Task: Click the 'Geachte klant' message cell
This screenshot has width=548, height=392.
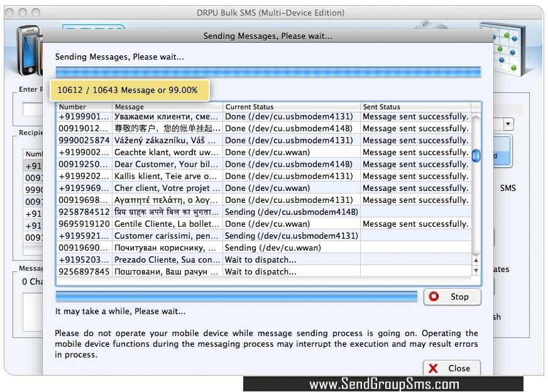Action: point(167,152)
